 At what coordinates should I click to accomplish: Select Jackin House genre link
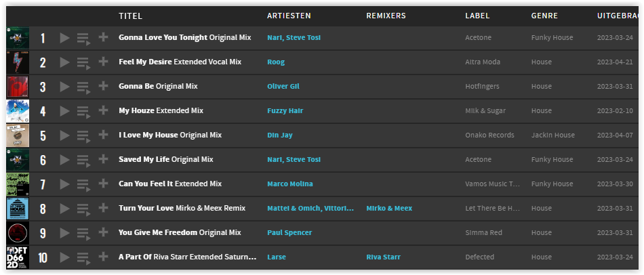point(552,135)
